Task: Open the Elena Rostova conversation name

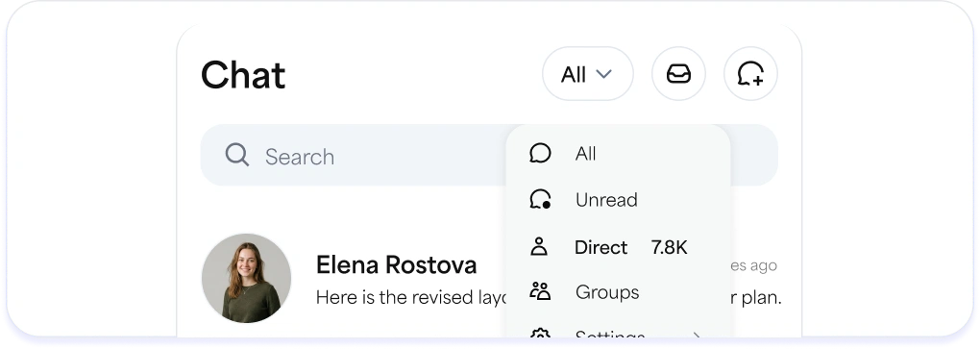Action: pos(396,264)
